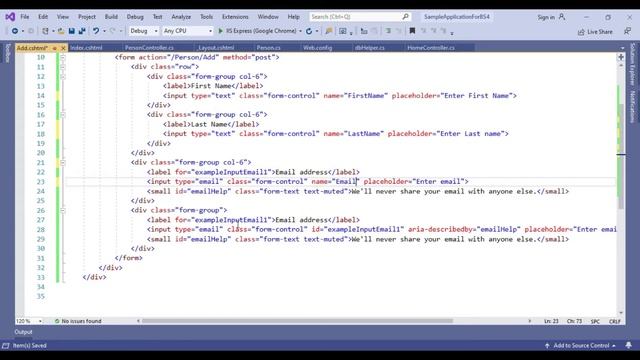Open the Project menu
This screenshot has width=640, height=360.
[x=87, y=17]
